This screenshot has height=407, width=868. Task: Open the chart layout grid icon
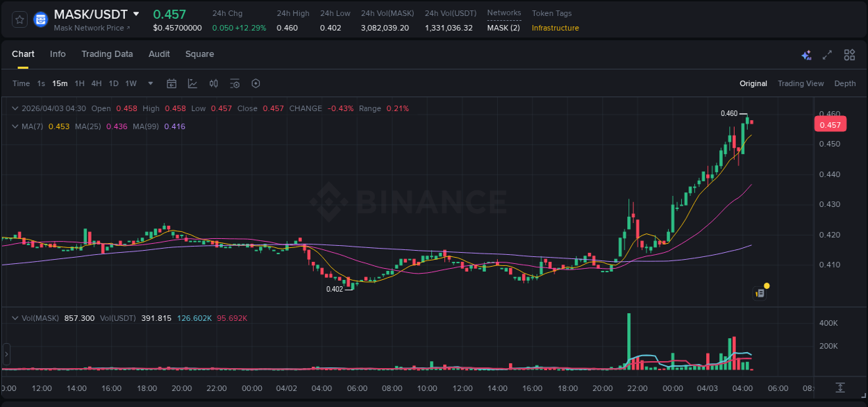[849, 55]
